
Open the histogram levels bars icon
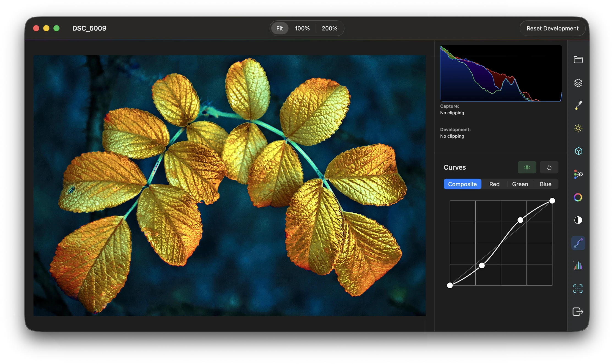578,266
